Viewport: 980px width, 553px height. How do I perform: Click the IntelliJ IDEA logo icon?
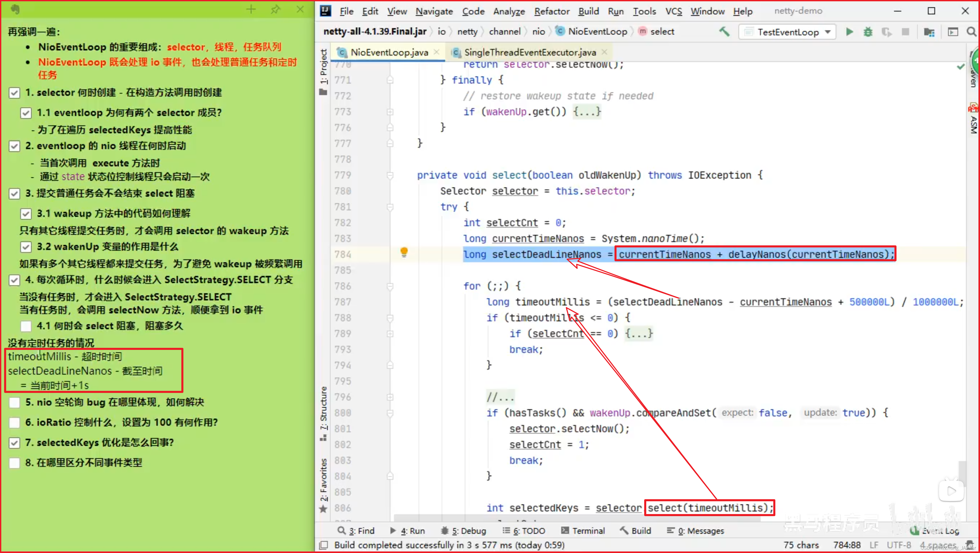[x=326, y=11]
